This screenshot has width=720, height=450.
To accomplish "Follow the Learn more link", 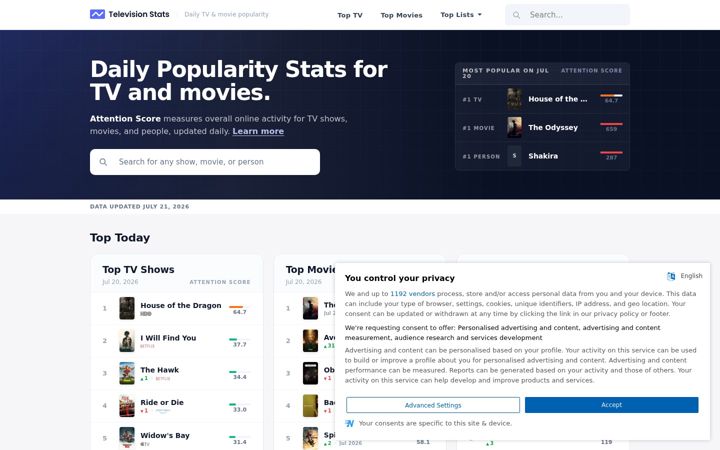I will pyautogui.click(x=258, y=131).
